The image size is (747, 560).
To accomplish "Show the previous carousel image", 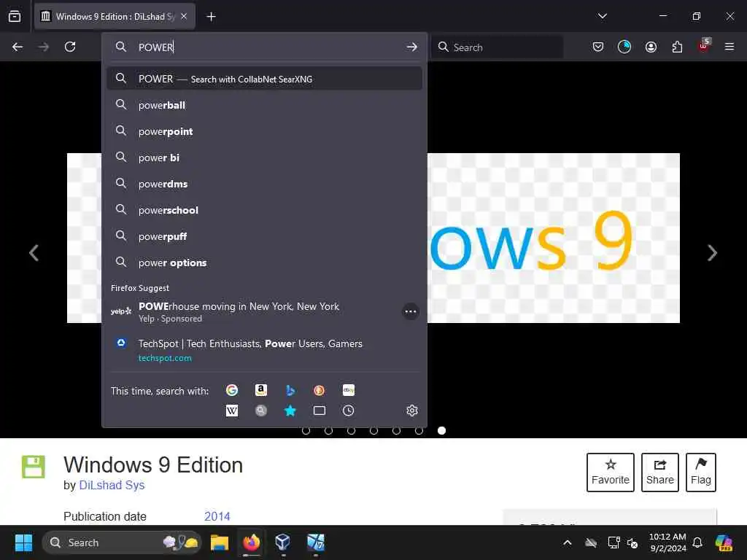I will 34,253.
